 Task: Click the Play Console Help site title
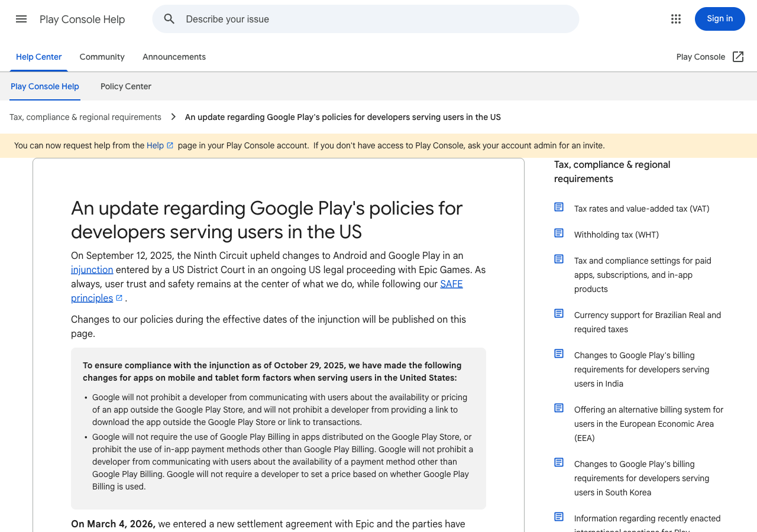pyautogui.click(x=82, y=19)
